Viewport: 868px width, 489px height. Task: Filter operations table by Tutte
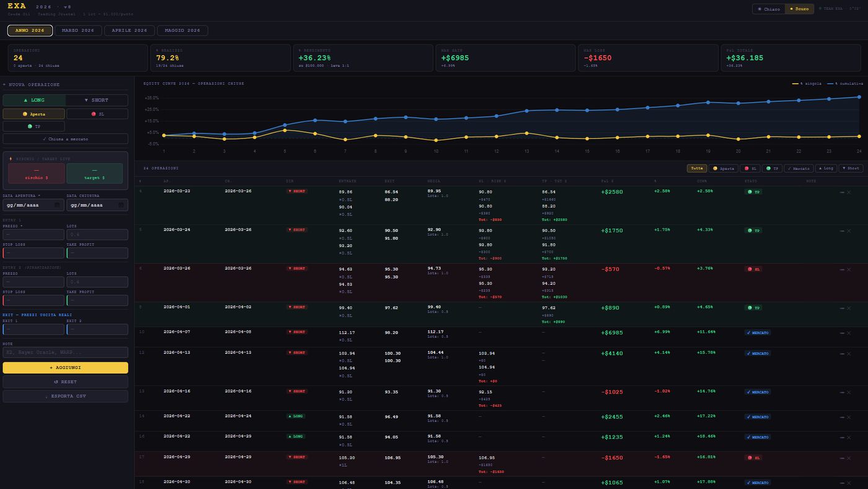pos(697,168)
